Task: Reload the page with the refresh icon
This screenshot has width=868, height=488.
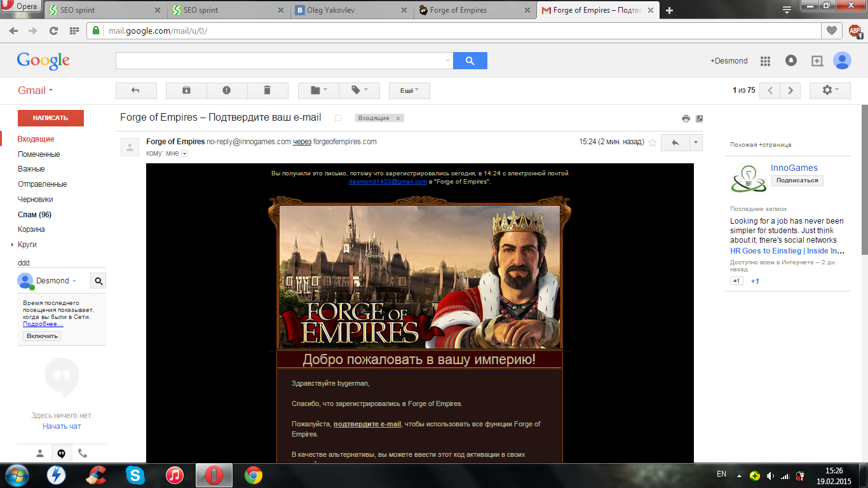Action: 53,30
